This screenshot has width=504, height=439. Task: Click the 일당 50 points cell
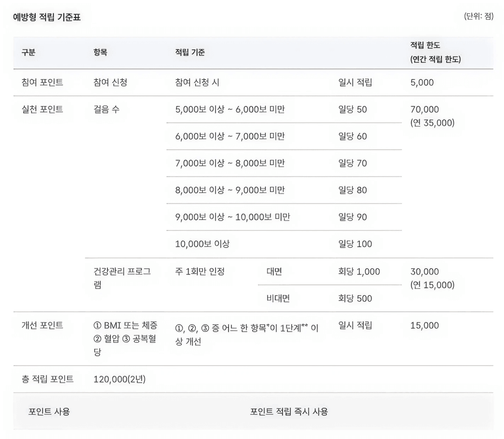click(353, 110)
